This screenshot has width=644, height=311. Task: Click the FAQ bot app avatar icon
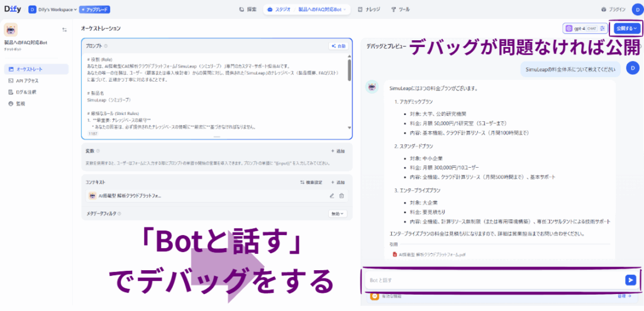[x=11, y=30]
